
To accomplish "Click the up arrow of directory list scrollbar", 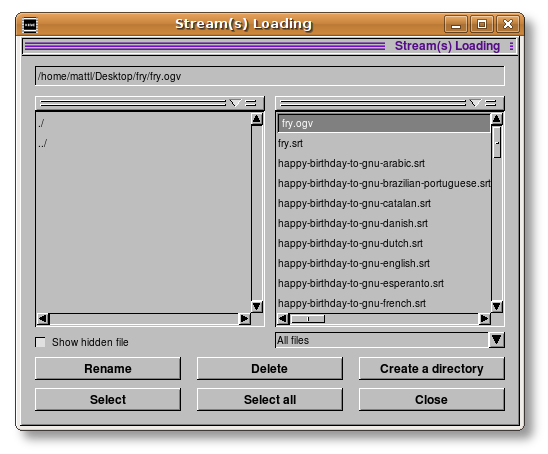I will tap(257, 119).
